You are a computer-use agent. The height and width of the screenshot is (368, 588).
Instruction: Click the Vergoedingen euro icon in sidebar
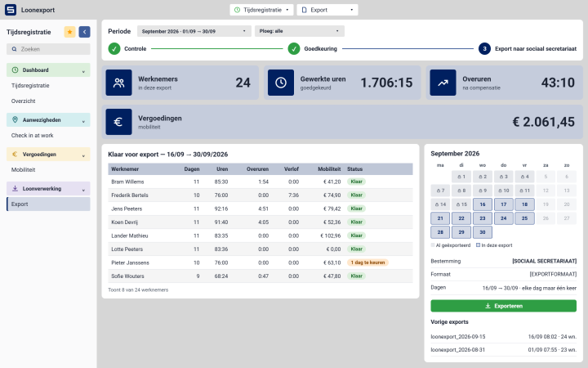pyautogui.click(x=15, y=154)
